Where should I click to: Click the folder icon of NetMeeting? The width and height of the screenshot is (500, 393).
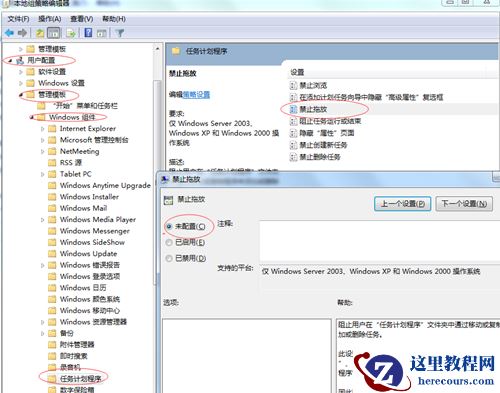(x=52, y=151)
